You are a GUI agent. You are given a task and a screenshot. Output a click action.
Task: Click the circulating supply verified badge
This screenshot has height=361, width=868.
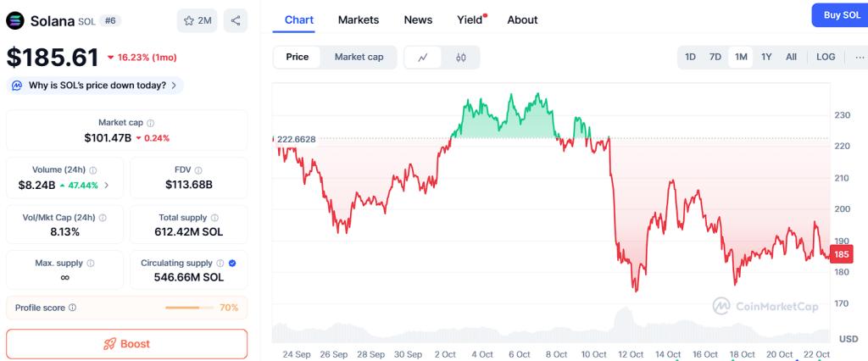pyautogui.click(x=232, y=264)
